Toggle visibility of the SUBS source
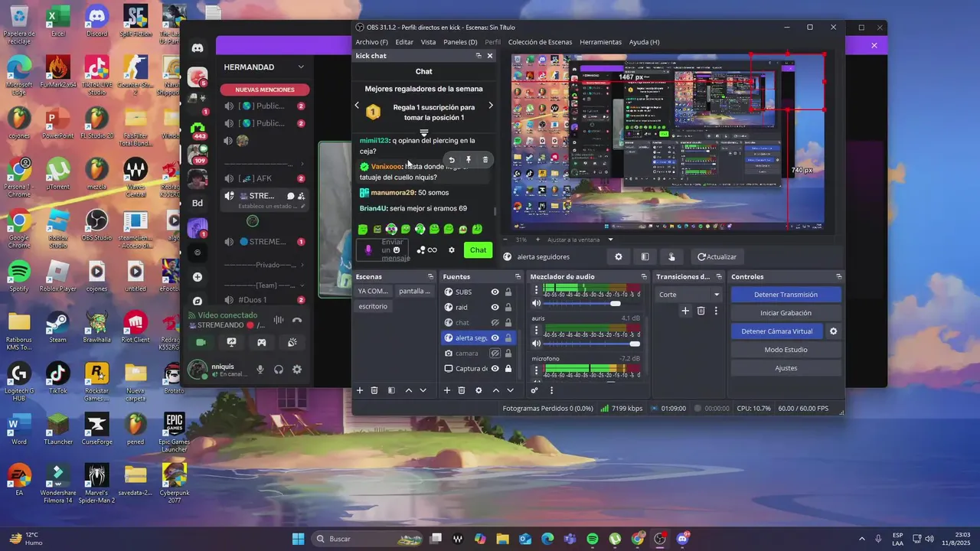Image resolution: width=980 pixels, height=551 pixels. click(x=495, y=292)
